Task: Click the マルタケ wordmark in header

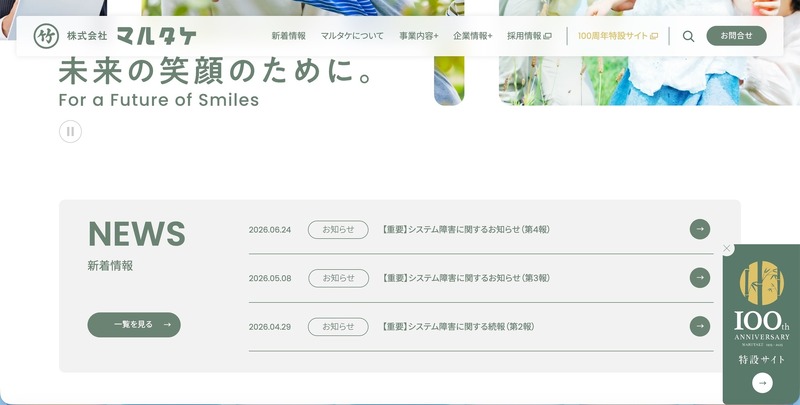Action: tap(156, 36)
